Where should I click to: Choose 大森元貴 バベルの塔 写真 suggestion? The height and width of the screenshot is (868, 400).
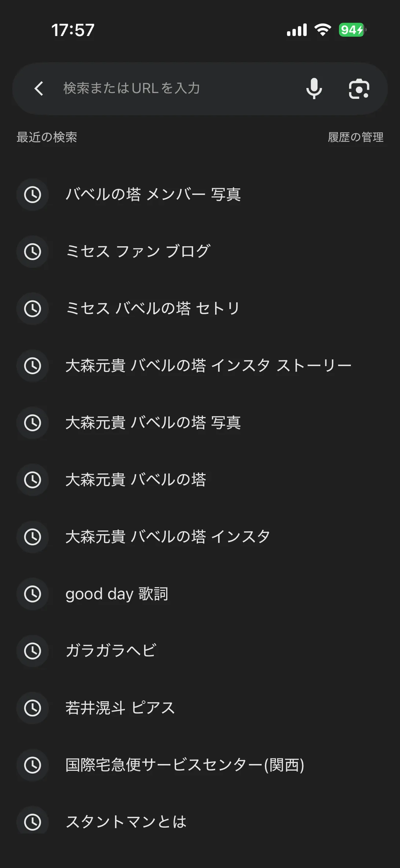200,423
